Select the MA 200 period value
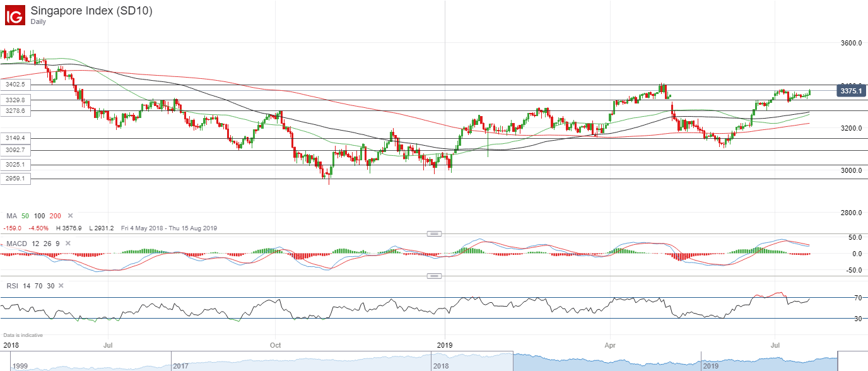Image resolution: width=868 pixels, height=371 pixels. [x=56, y=216]
